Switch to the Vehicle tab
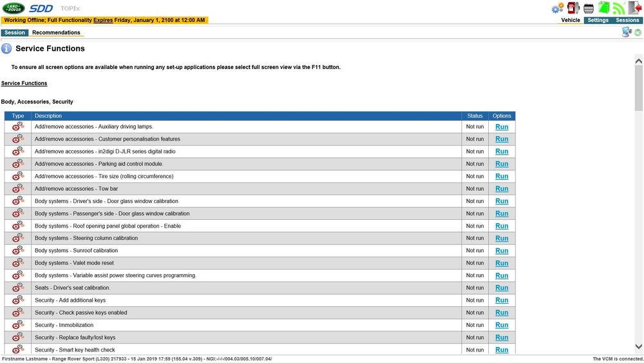The image size is (644, 363). [571, 20]
